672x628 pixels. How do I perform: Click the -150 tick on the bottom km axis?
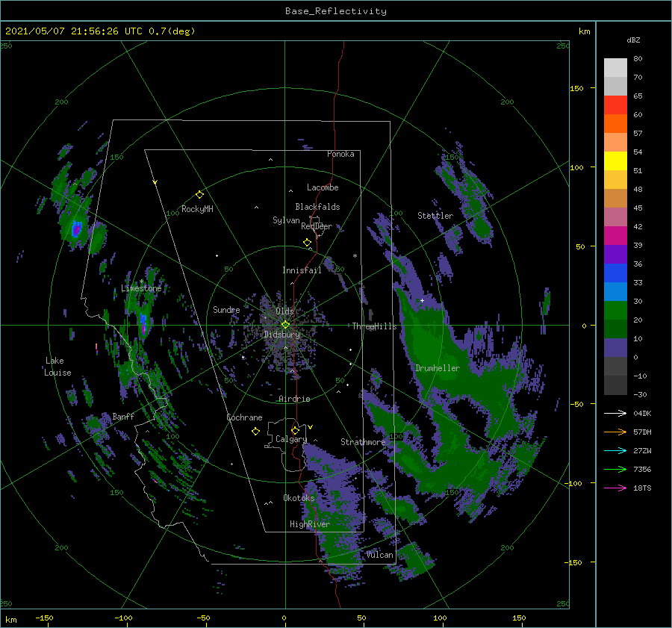44,618
